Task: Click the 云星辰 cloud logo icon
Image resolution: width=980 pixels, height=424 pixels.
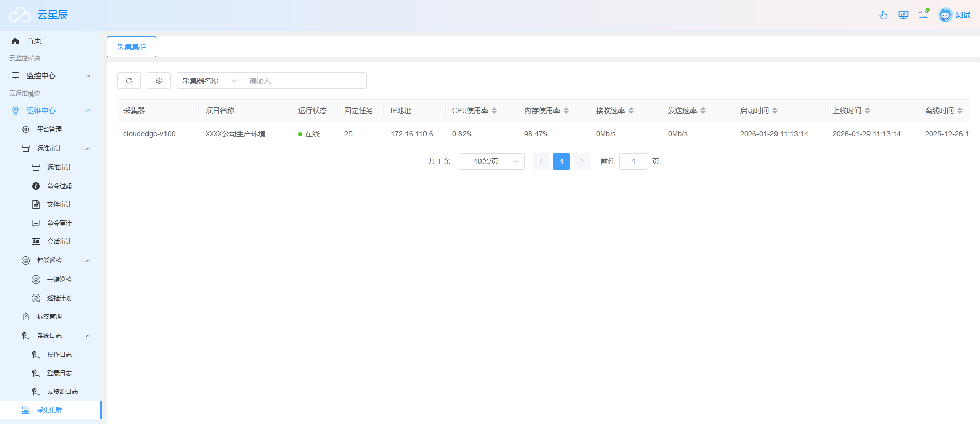Action: (20, 15)
